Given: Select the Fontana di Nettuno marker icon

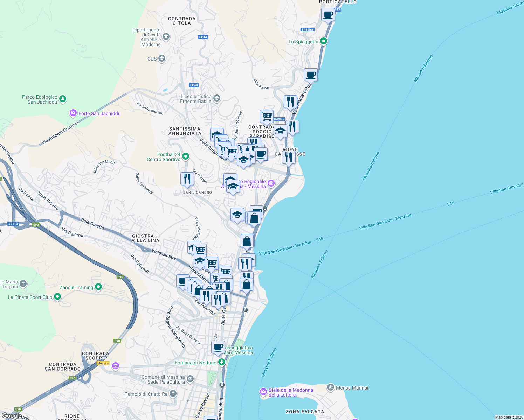Looking at the screenshot, I should [x=221, y=362].
